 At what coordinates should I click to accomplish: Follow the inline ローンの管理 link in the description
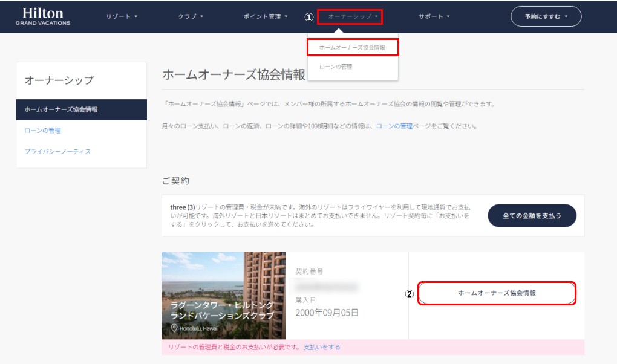coord(394,126)
